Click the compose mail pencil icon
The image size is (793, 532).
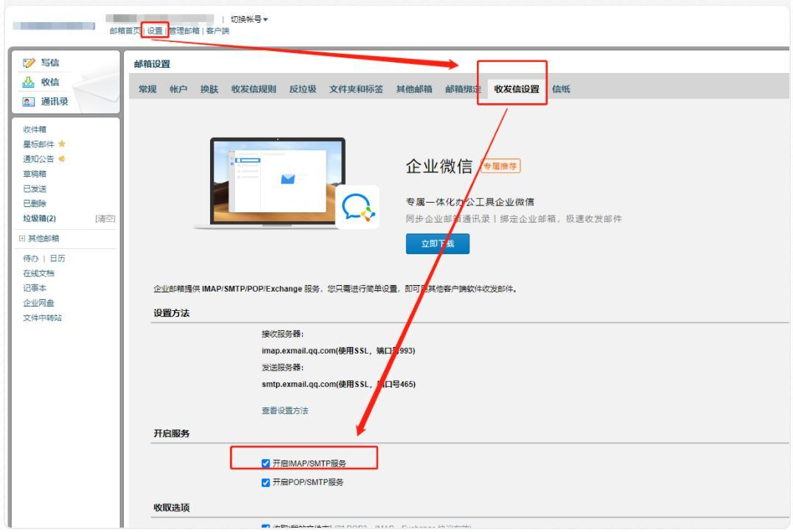[29, 63]
